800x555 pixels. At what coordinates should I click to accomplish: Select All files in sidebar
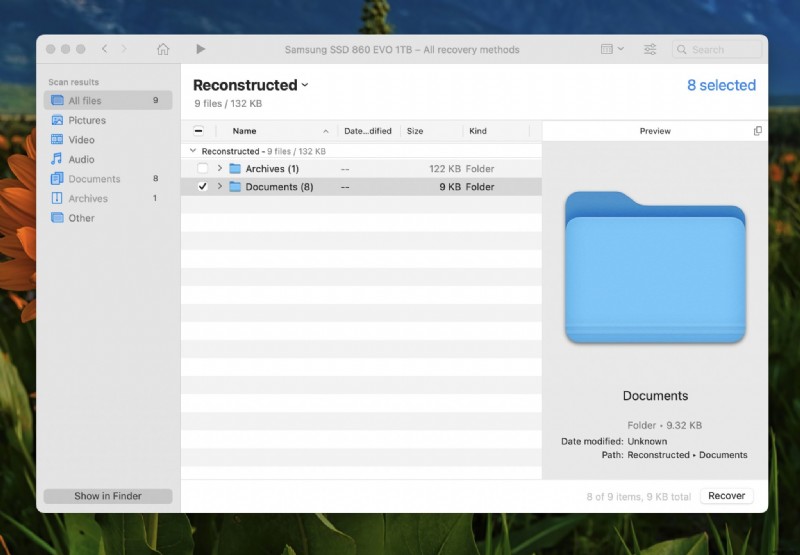85,101
